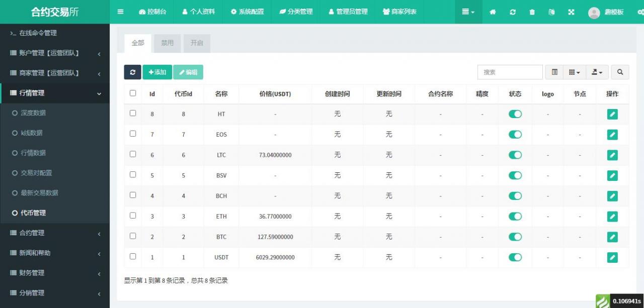Screen dimensions: 644x308
Task: Click the trash cache-clear icon
Action: (x=532, y=12)
